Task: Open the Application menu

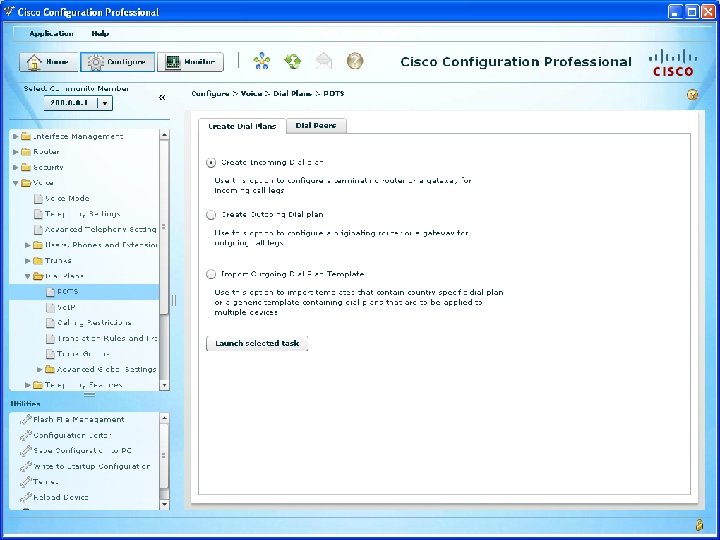Action: click(x=51, y=34)
